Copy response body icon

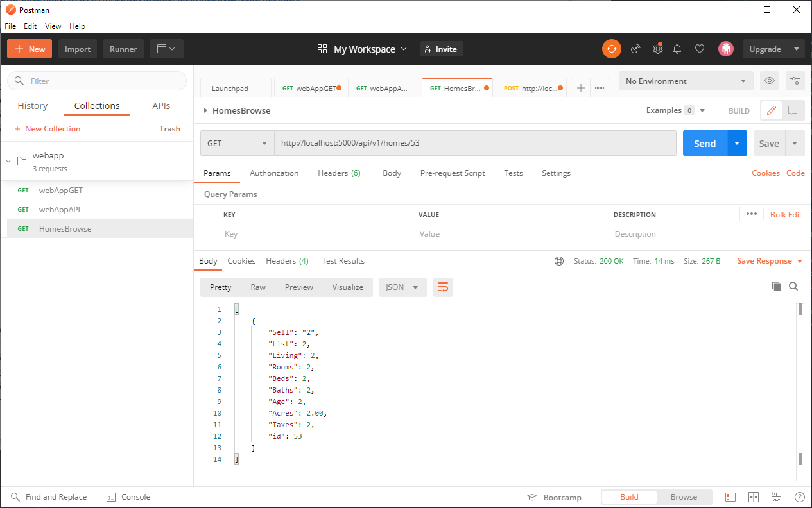777,286
